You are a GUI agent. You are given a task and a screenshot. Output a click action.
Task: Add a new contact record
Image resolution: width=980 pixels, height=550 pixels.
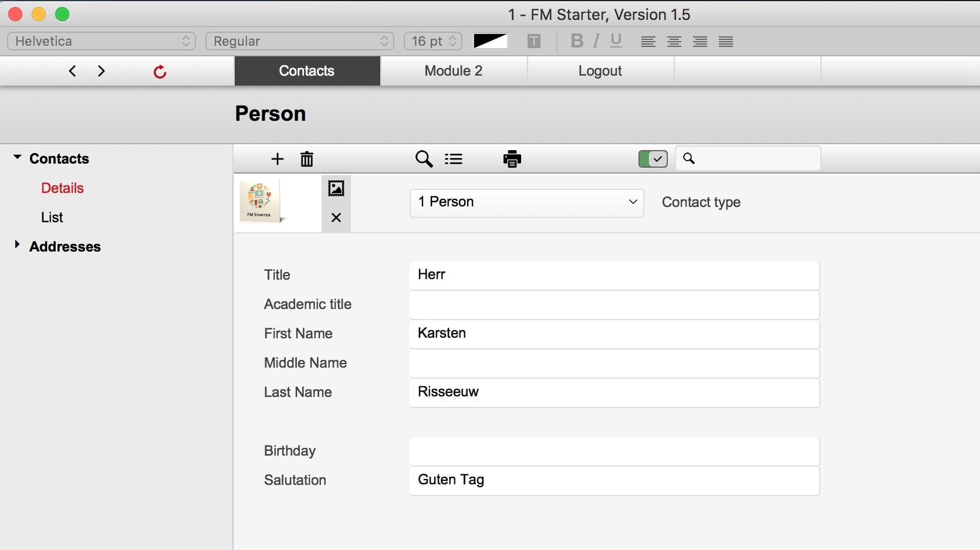tap(277, 159)
